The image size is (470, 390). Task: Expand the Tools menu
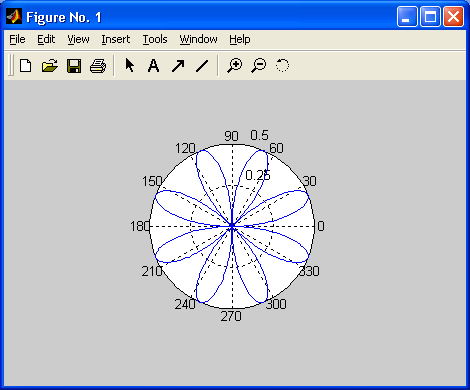point(155,39)
